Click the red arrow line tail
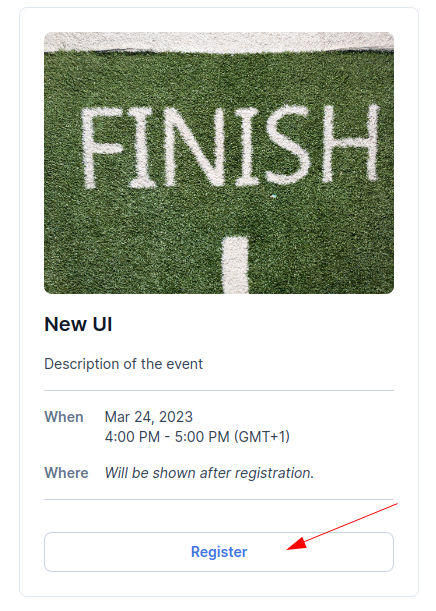436x611 pixels. click(392, 506)
